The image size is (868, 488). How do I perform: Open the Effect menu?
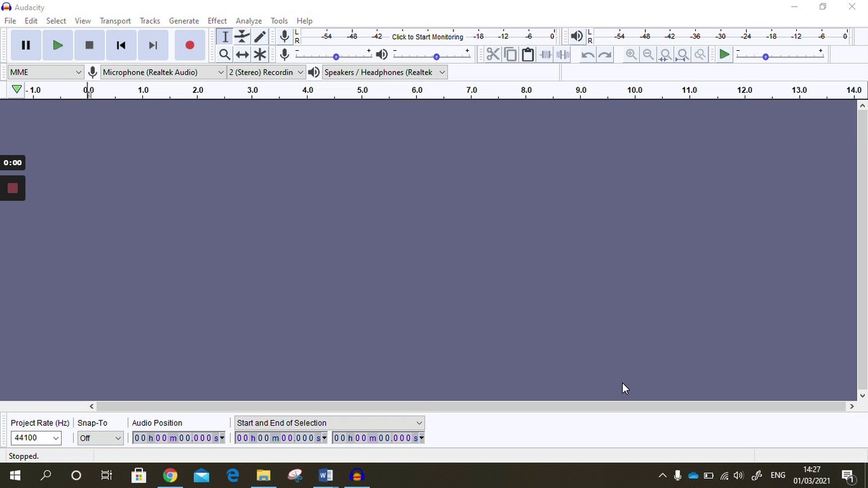pyautogui.click(x=218, y=21)
